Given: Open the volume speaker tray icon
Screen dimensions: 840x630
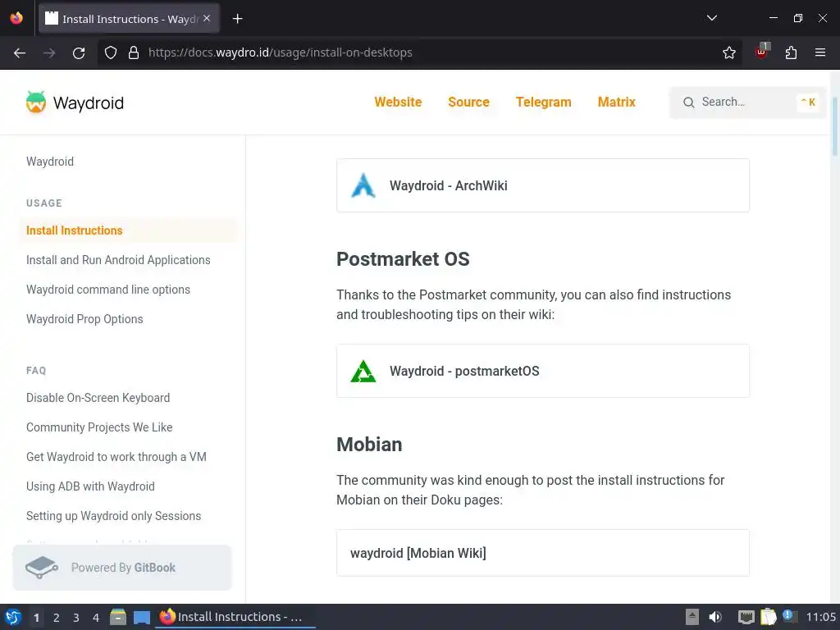Looking at the screenshot, I should [x=715, y=617].
